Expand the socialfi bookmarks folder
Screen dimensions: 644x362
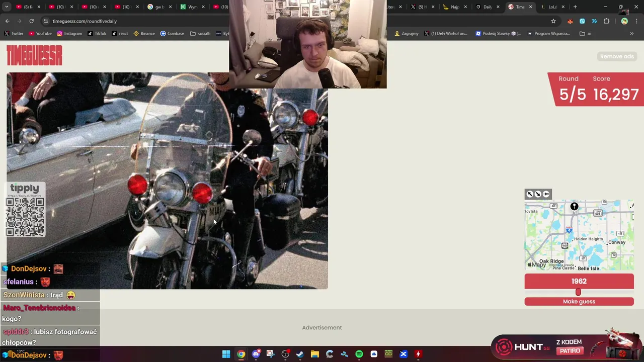click(200, 34)
